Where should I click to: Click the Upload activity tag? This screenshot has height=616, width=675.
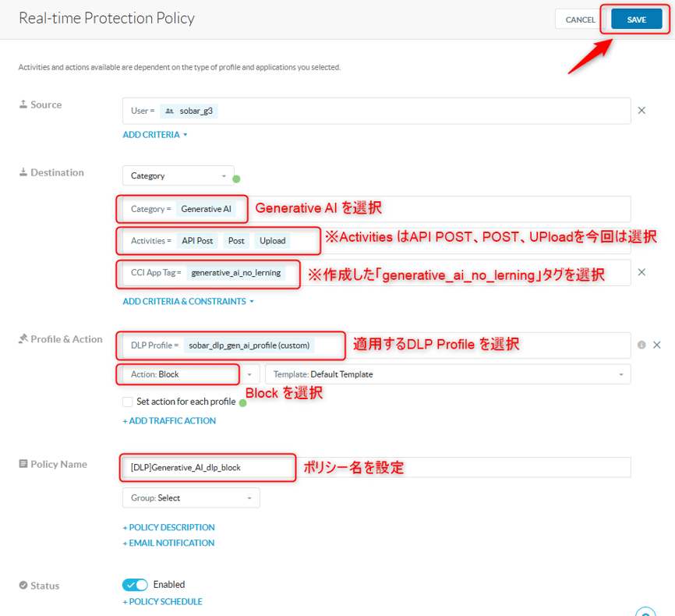click(273, 241)
